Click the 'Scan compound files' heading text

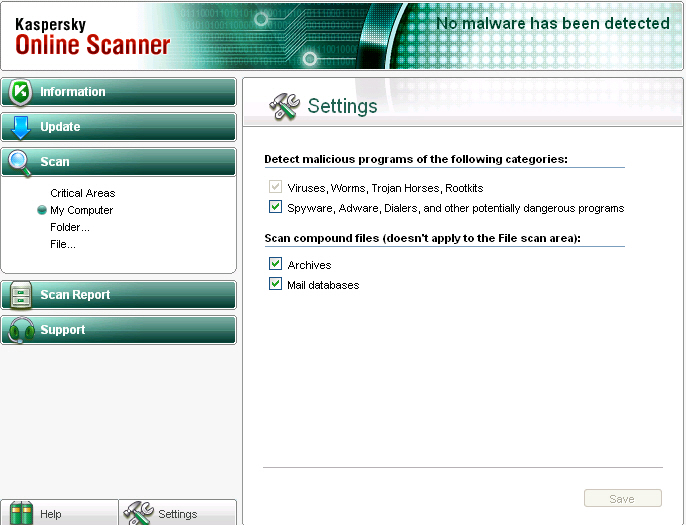[422, 238]
